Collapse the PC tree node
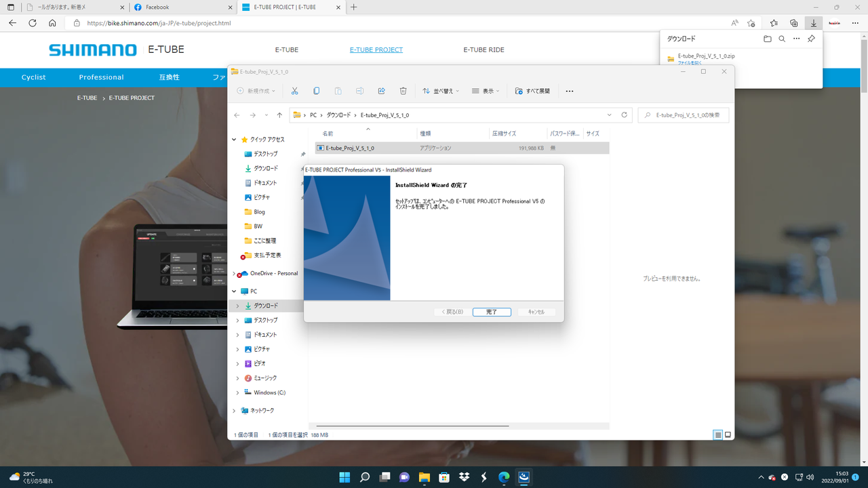Viewport: 868px width, 488px height. [x=235, y=291]
